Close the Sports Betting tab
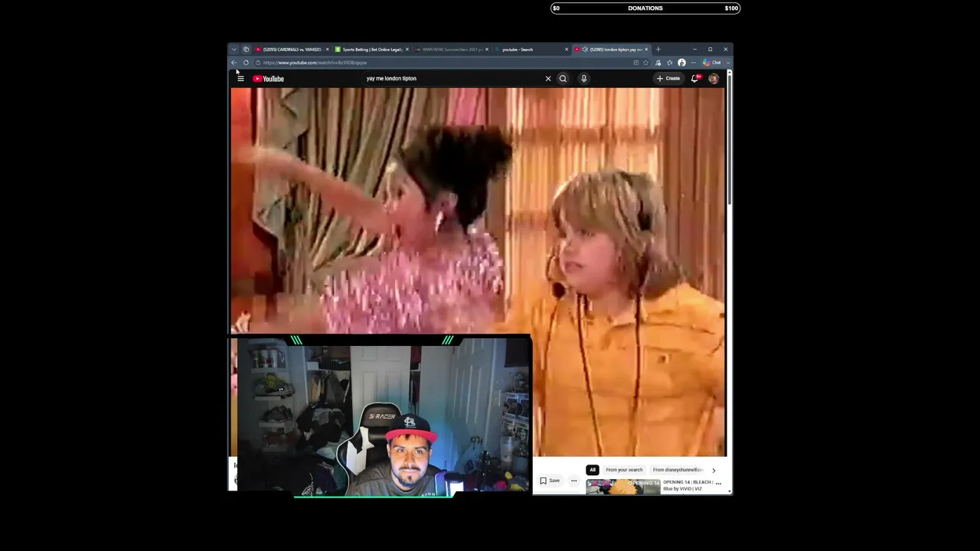Screen dimensions: 980x551 pos(407,50)
